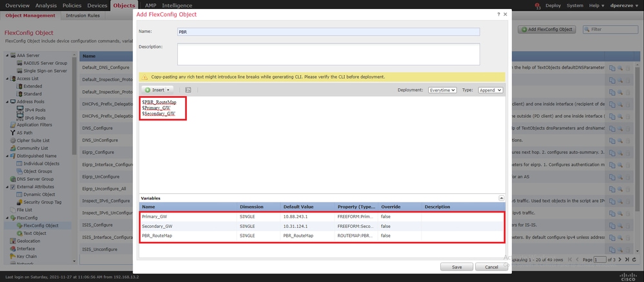Copy the Default_DNS_Configure row object
Image resolution: width=644 pixels, height=282 pixels.
click(x=612, y=68)
